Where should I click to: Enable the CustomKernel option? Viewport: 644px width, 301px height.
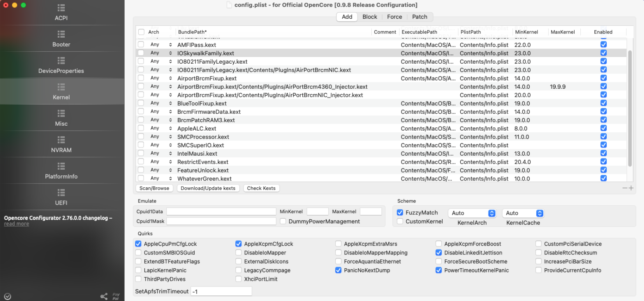(400, 221)
